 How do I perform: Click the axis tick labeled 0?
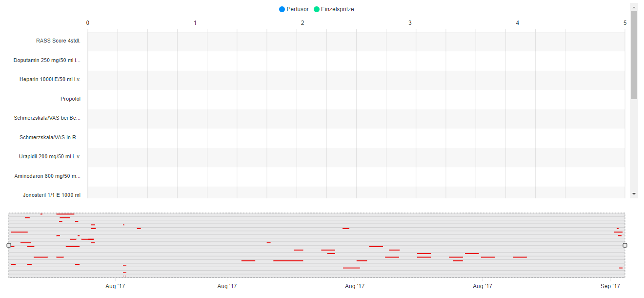click(88, 22)
